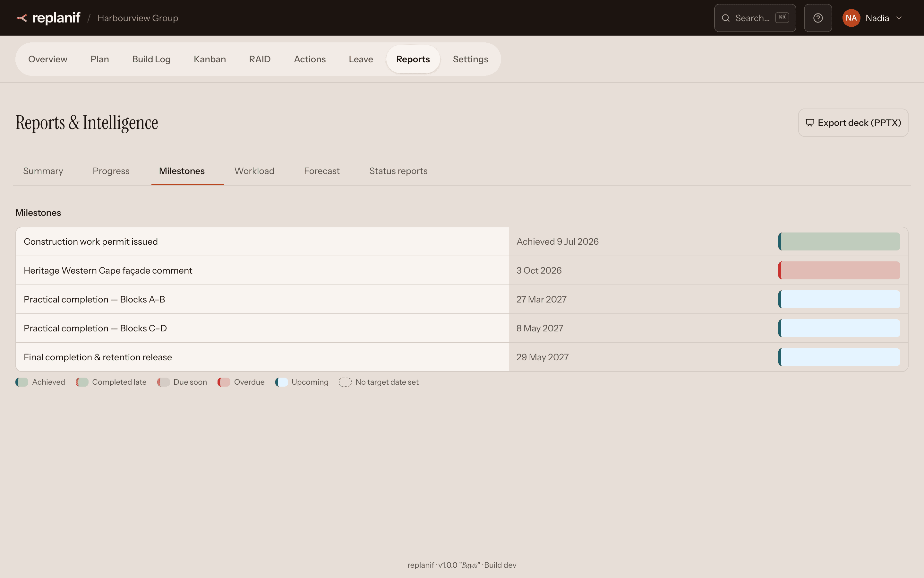Open the Leave tab
This screenshot has width=924, height=578.
click(361, 59)
